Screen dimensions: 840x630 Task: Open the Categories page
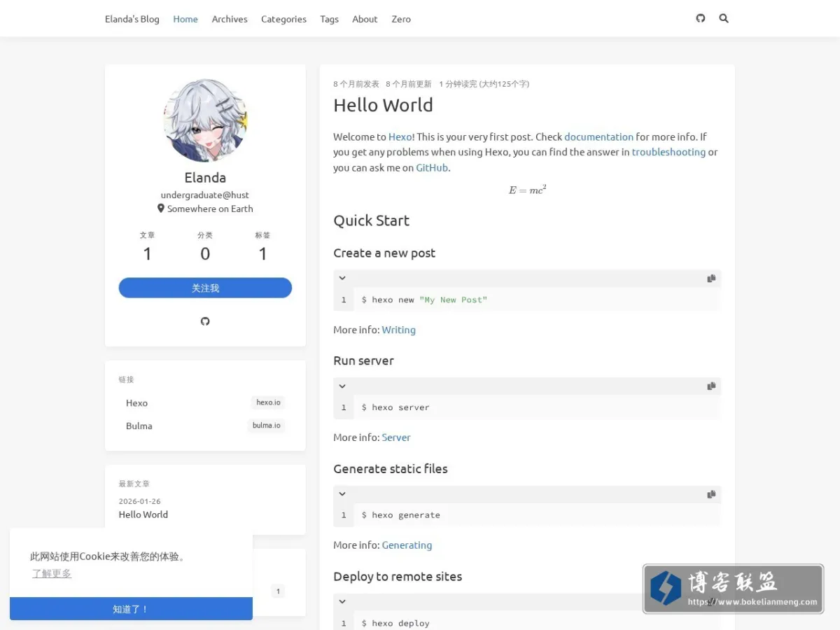[x=283, y=19]
